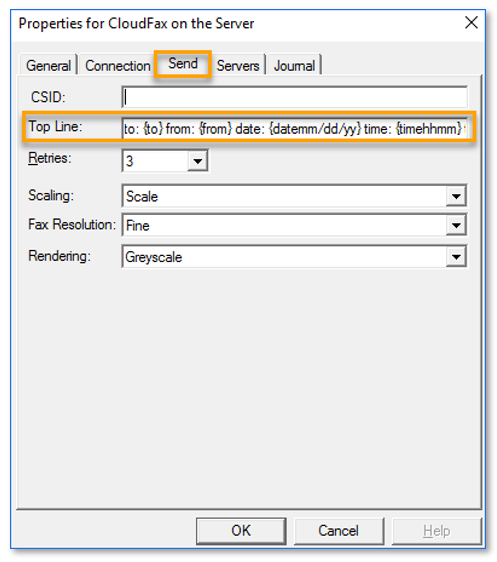Click the Scaling label
This screenshot has height=562, width=497.
tap(51, 196)
